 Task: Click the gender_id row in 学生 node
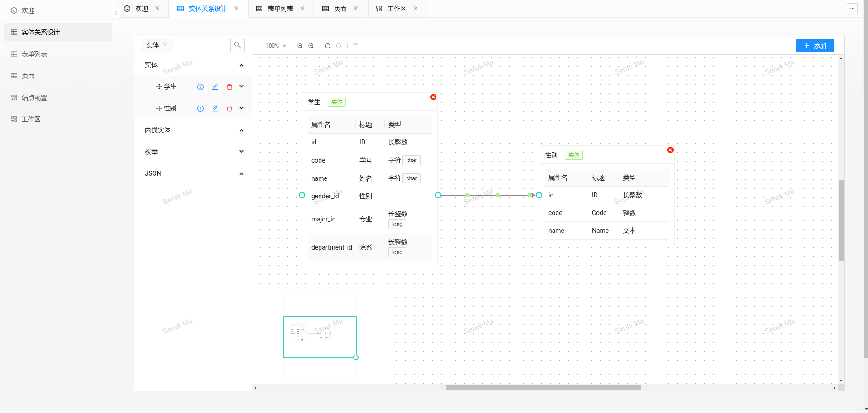point(370,196)
